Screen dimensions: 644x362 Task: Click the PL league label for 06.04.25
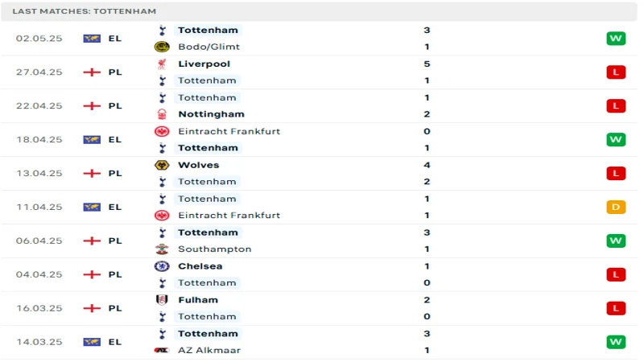point(115,241)
